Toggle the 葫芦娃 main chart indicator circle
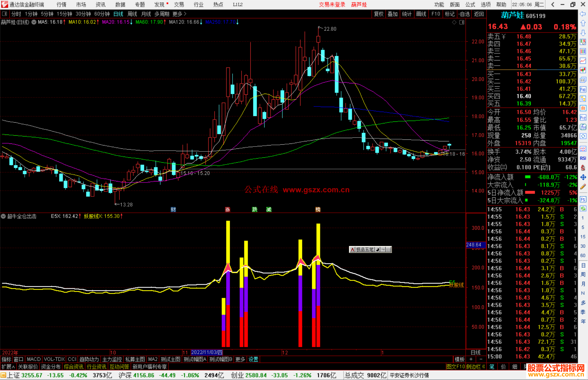 click(34, 22)
